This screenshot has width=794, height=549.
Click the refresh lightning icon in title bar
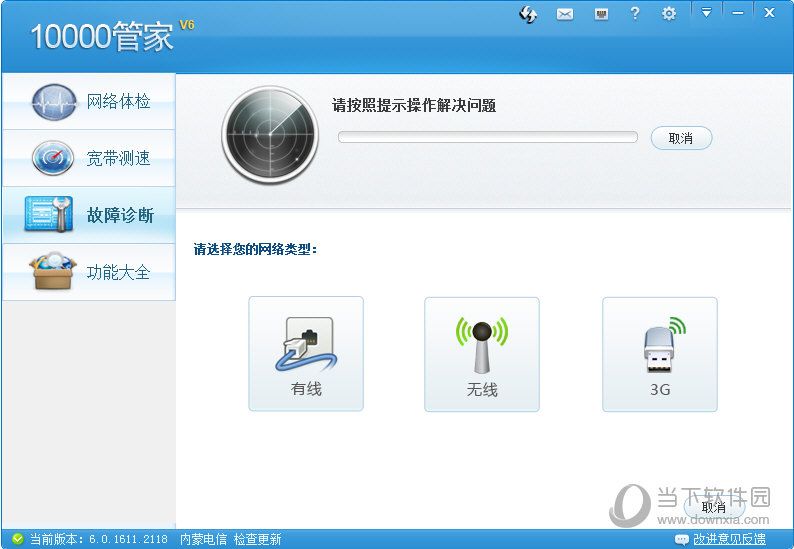(528, 14)
